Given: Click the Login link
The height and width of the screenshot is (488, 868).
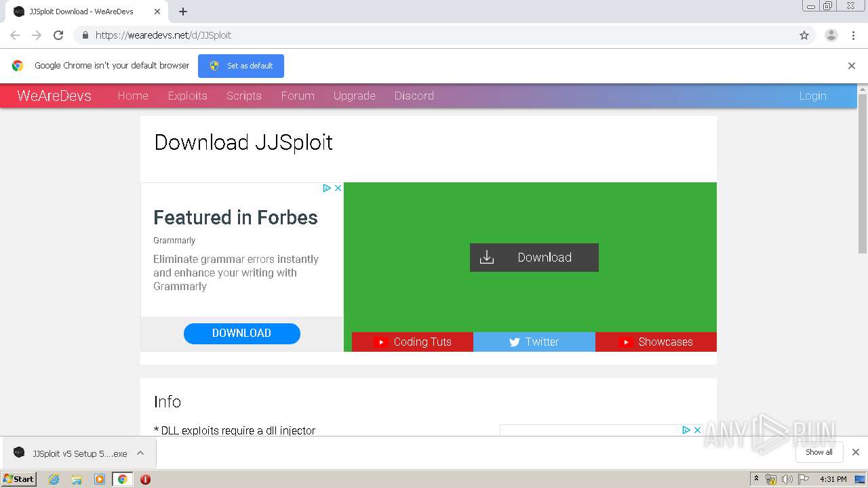Looking at the screenshot, I should 812,96.
